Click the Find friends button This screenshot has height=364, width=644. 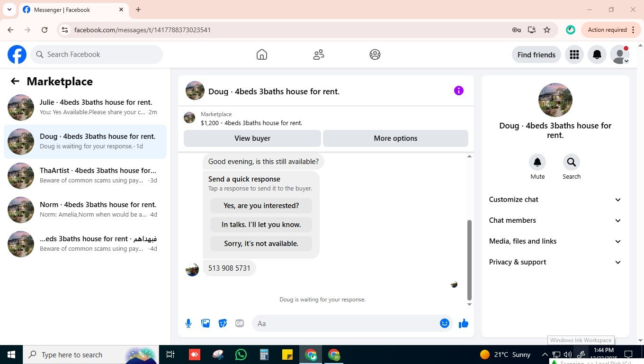click(x=537, y=55)
